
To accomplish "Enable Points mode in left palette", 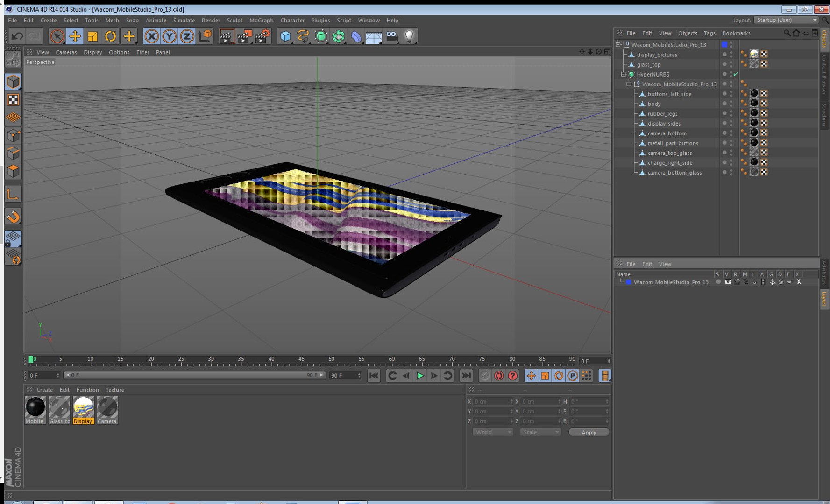I will pos(13,135).
